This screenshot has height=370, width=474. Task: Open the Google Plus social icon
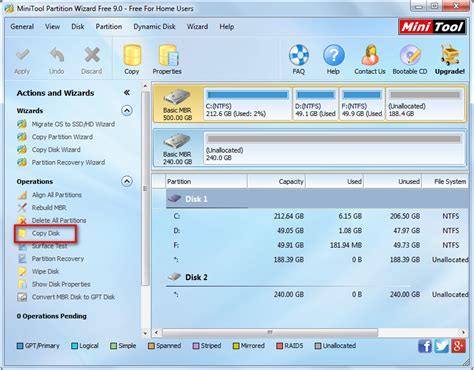point(458,346)
